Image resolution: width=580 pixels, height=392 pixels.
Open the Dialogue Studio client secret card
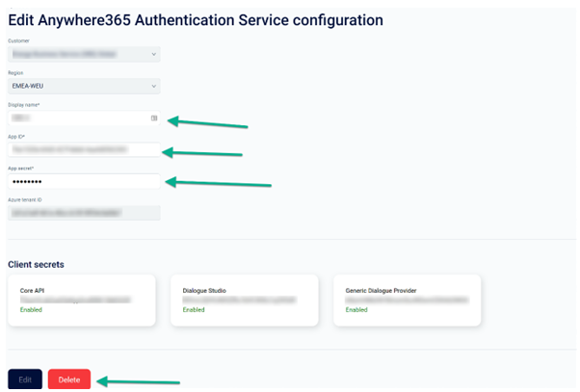245,301
